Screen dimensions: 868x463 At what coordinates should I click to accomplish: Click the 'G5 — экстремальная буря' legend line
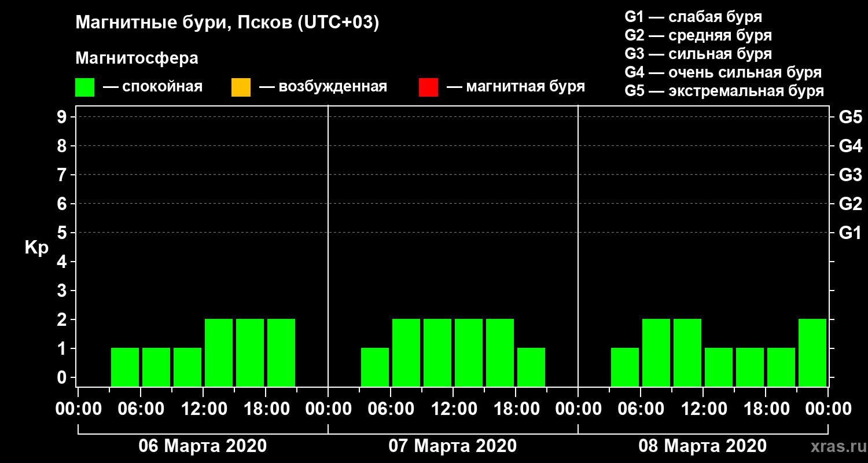coord(724,91)
